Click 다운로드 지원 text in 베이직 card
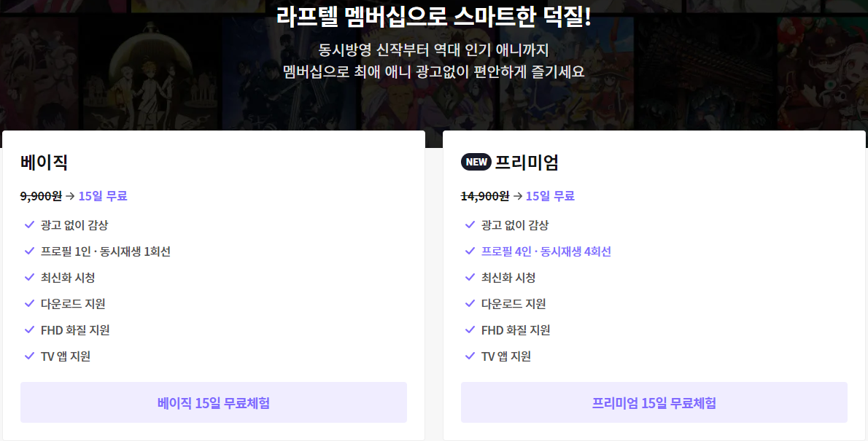The height and width of the screenshot is (441, 868). pos(73,304)
